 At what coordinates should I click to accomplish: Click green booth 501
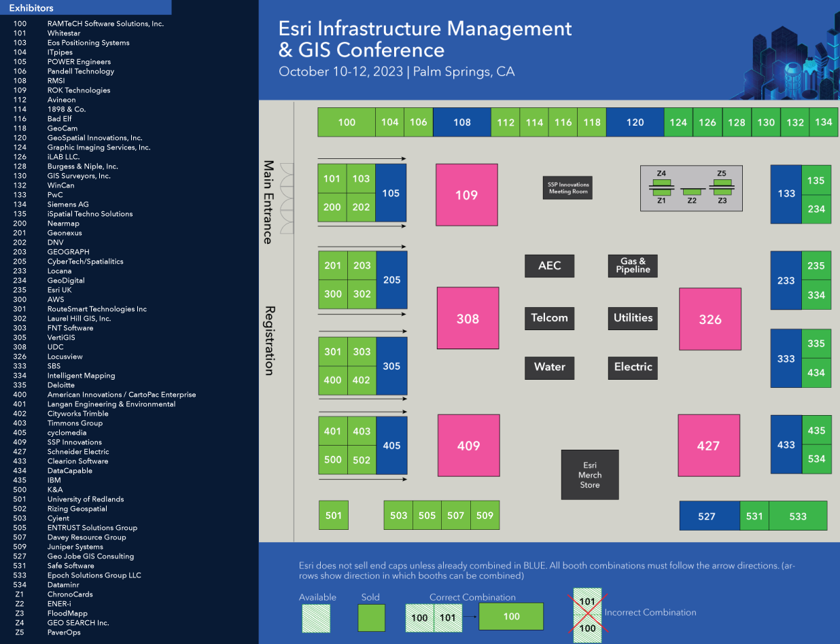[334, 516]
